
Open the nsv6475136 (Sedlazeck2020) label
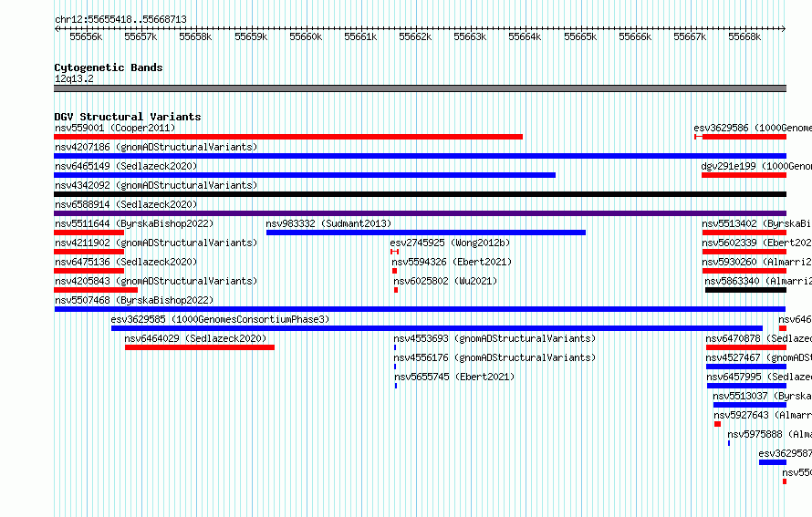pos(126,263)
